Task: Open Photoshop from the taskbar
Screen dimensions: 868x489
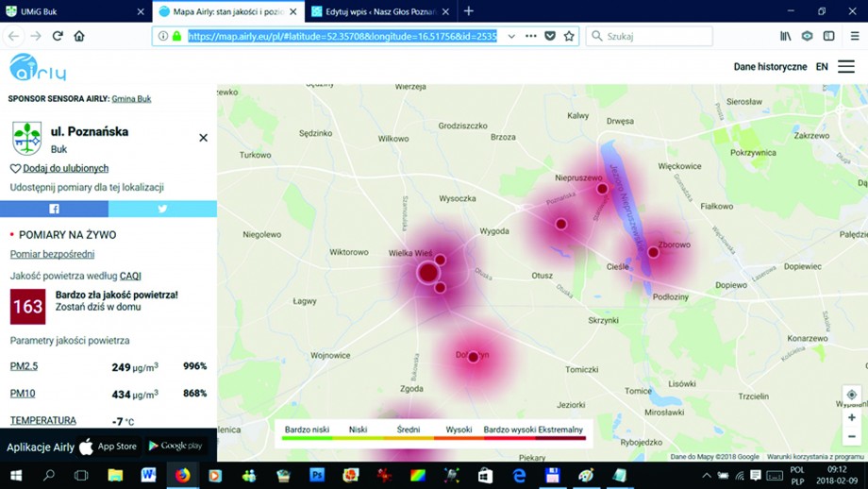Action: (317, 475)
